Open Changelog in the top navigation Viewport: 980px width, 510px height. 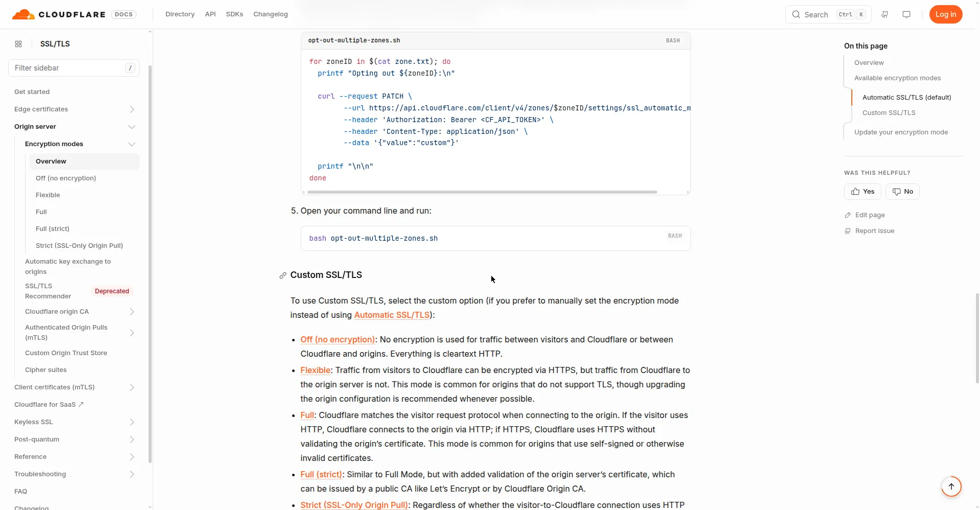[x=271, y=14]
